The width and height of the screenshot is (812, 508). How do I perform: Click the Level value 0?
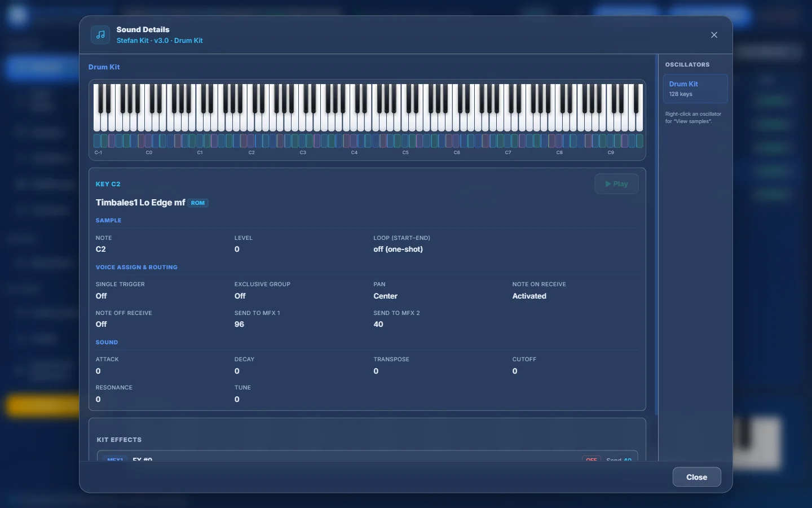pyautogui.click(x=237, y=249)
